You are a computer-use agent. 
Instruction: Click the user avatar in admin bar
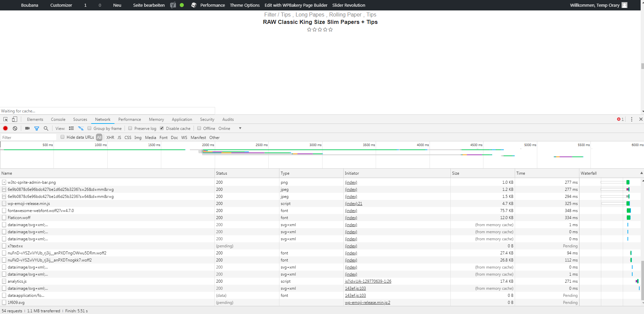pyautogui.click(x=624, y=5)
